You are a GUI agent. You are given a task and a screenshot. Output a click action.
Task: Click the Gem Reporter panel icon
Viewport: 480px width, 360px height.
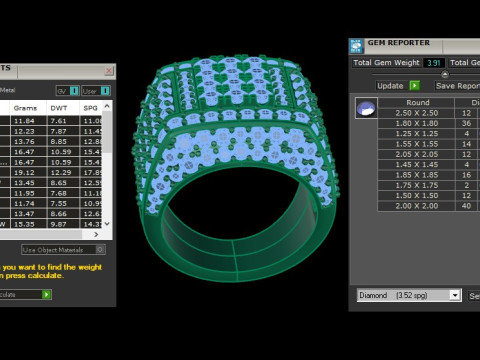(x=356, y=46)
